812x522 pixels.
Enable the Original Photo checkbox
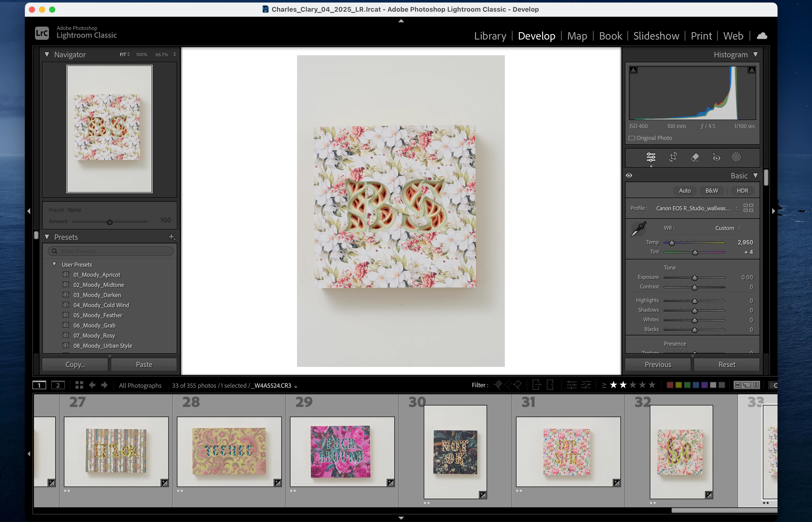[632, 138]
